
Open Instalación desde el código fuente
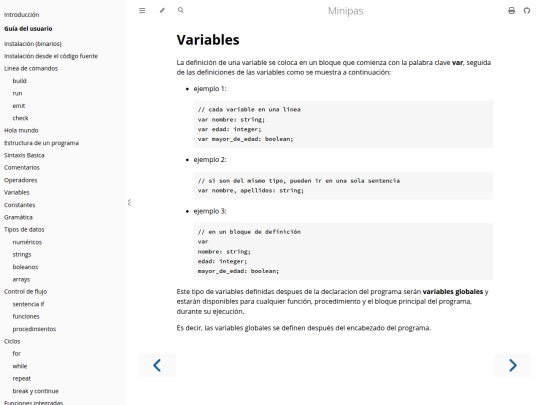(x=51, y=56)
